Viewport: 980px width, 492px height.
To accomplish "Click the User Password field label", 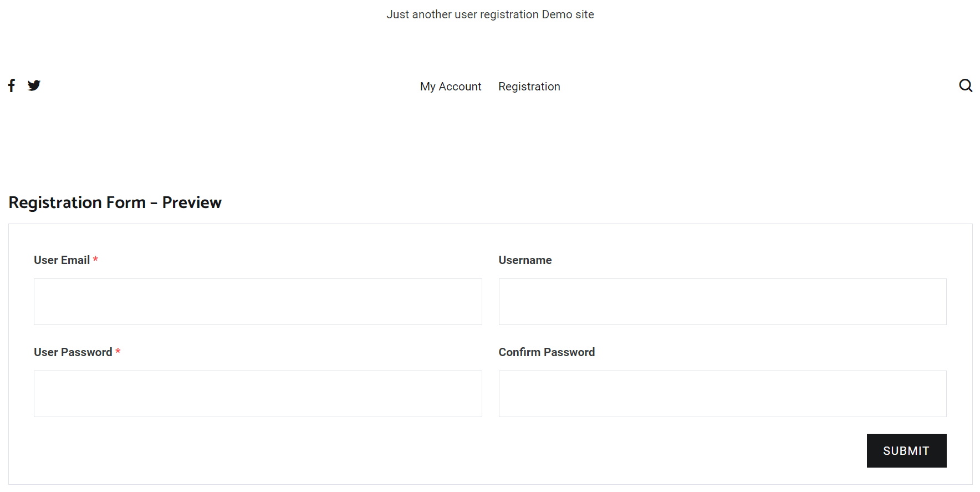I will click(x=73, y=352).
